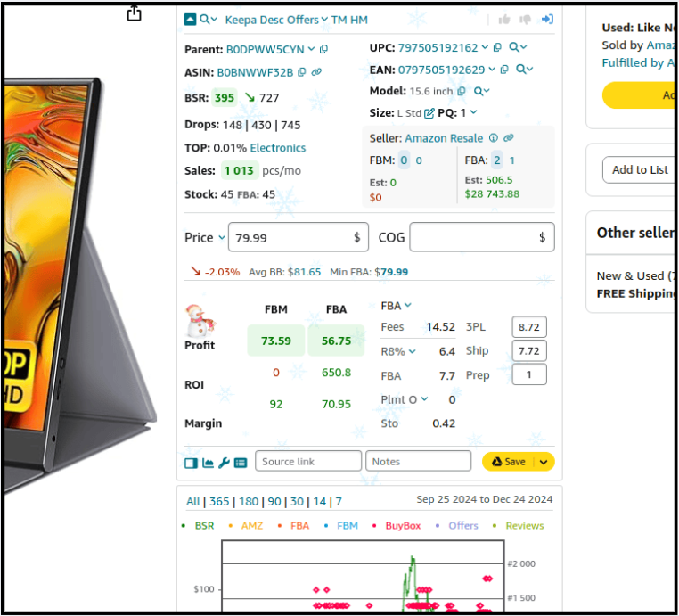Click the info icon beside Amazon Resale

(x=493, y=138)
